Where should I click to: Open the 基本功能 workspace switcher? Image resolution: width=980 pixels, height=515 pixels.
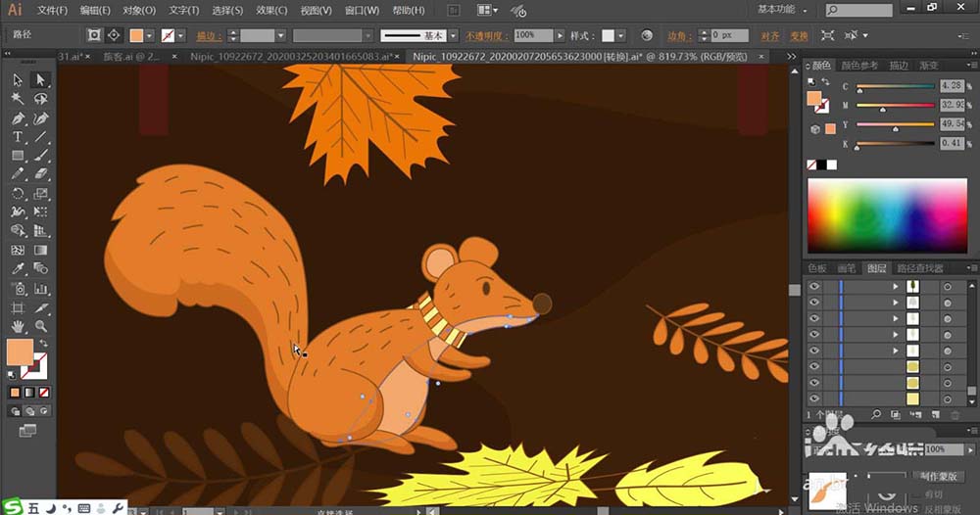[782, 10]
